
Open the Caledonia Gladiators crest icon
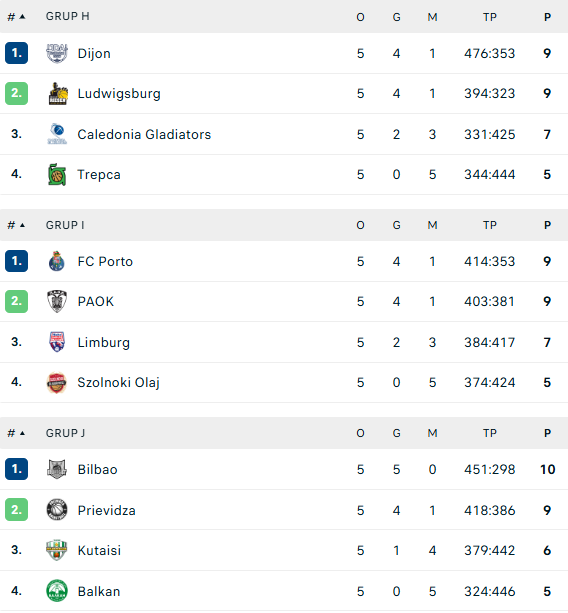point(57,134)
